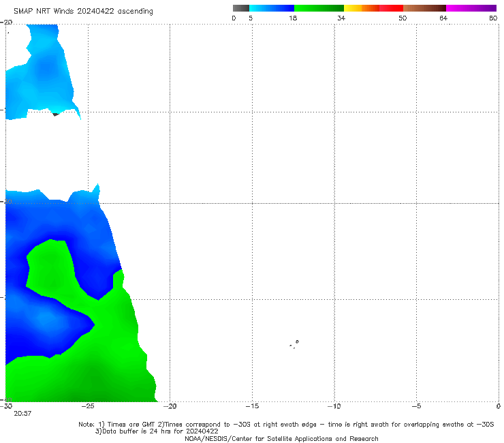
Task: Click longitude axis label '-5'
Action: tap(416, 406)
